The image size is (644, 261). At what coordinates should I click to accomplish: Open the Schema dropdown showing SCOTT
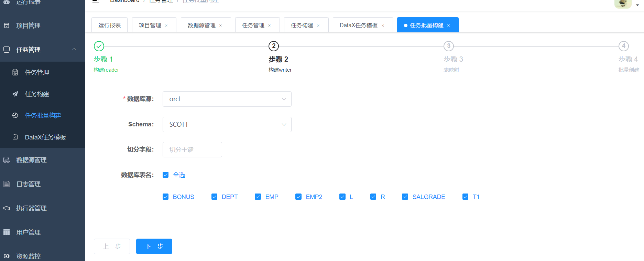pos(227,125)
